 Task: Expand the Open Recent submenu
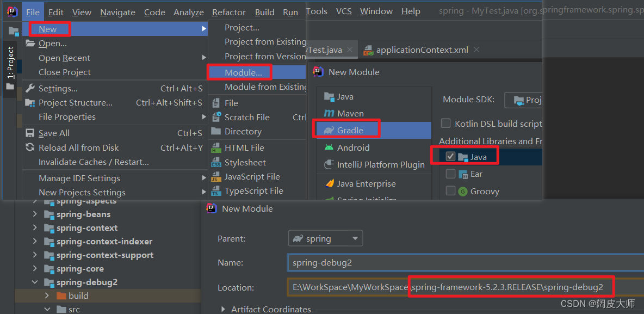[x=115, y=58]
